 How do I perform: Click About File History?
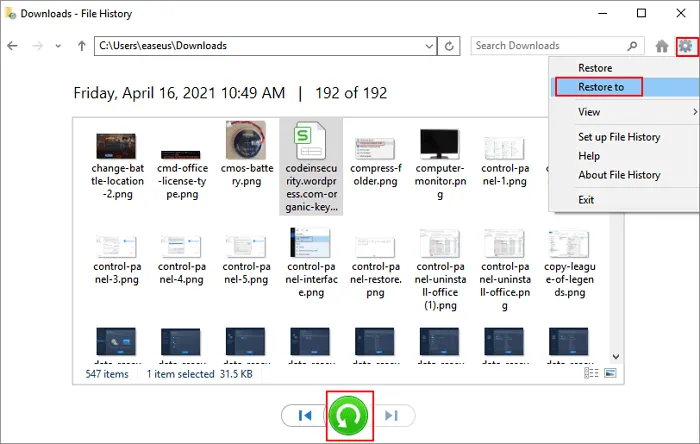619,175
